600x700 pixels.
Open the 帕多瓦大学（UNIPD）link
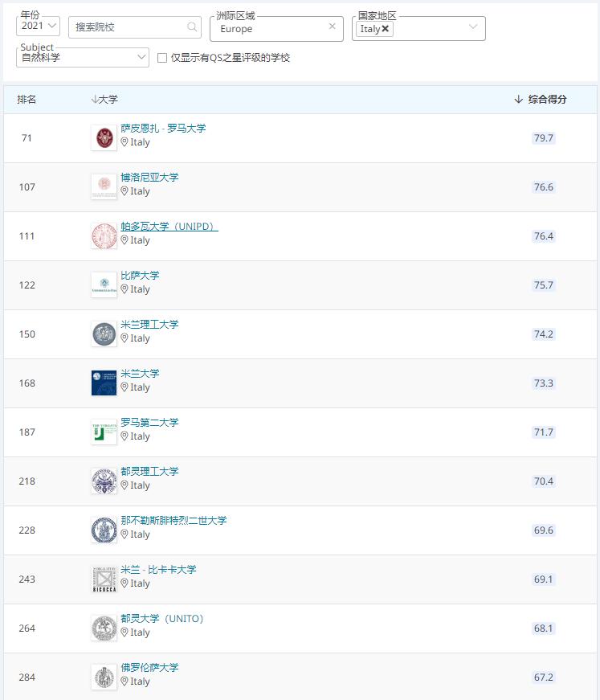point(169,227)
